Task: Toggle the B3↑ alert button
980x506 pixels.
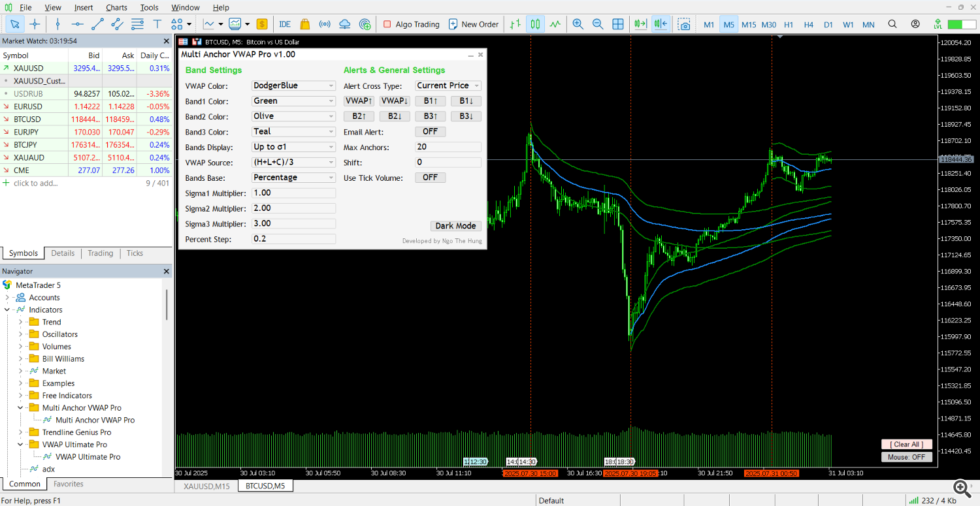Action: [430, 116]
